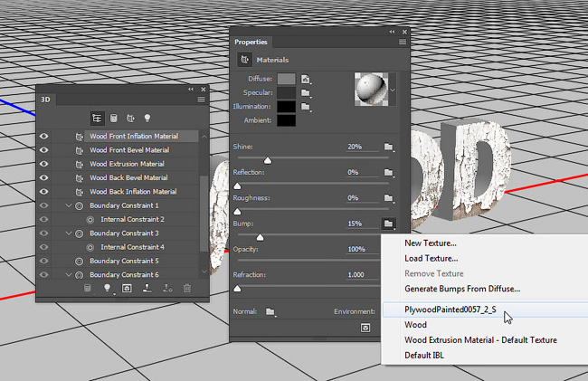Toggle visibility of Boundary Constraint 1
Screen dimensions: 588x381
click(44, 205)
